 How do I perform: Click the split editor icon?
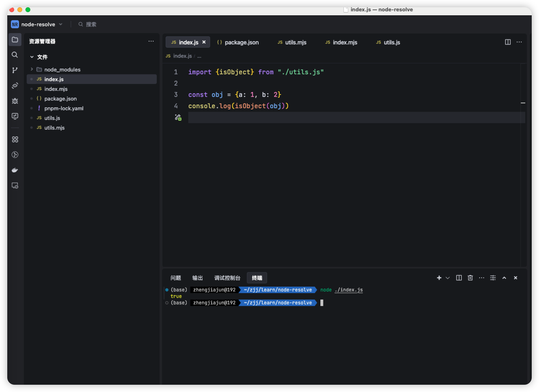coord(508,42)
